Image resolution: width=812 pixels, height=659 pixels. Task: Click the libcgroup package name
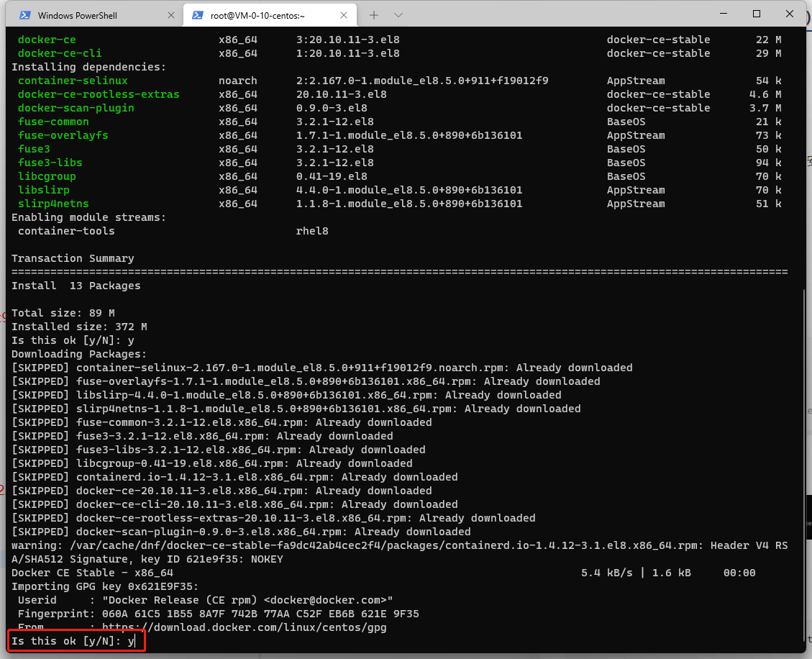[x=47, y=176]
